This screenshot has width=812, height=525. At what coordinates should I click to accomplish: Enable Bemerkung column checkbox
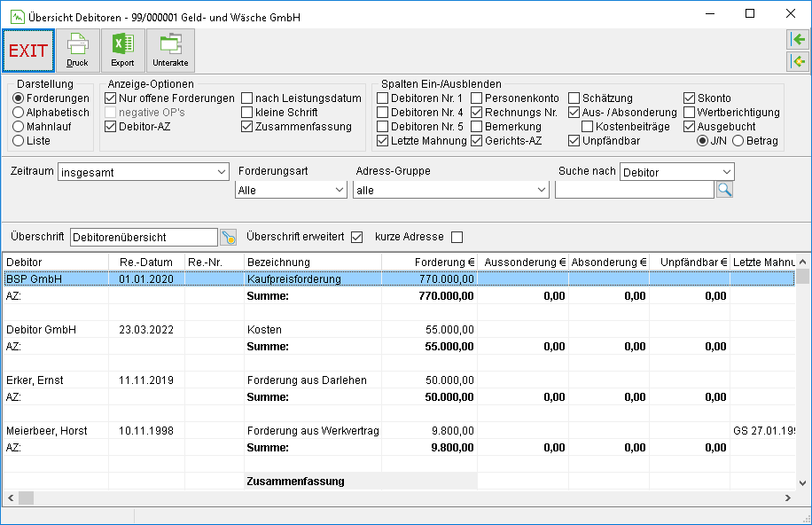click(x=477, y=127)
